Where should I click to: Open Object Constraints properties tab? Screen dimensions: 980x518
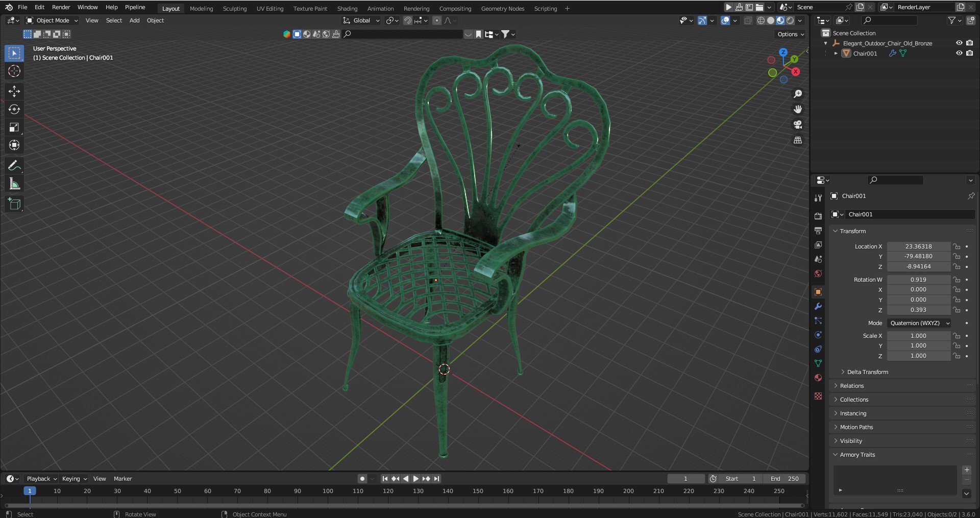pos(818,349)
